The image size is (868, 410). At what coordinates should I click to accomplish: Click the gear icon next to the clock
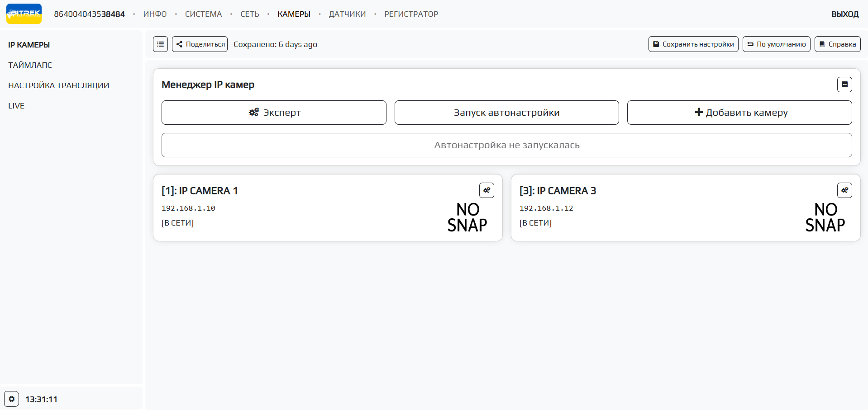point(12,399)
